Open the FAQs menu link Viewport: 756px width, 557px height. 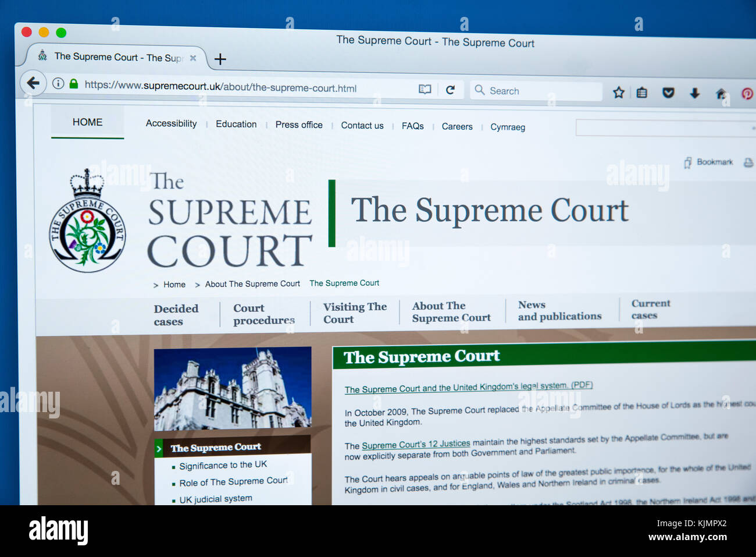tap(413, 126)
